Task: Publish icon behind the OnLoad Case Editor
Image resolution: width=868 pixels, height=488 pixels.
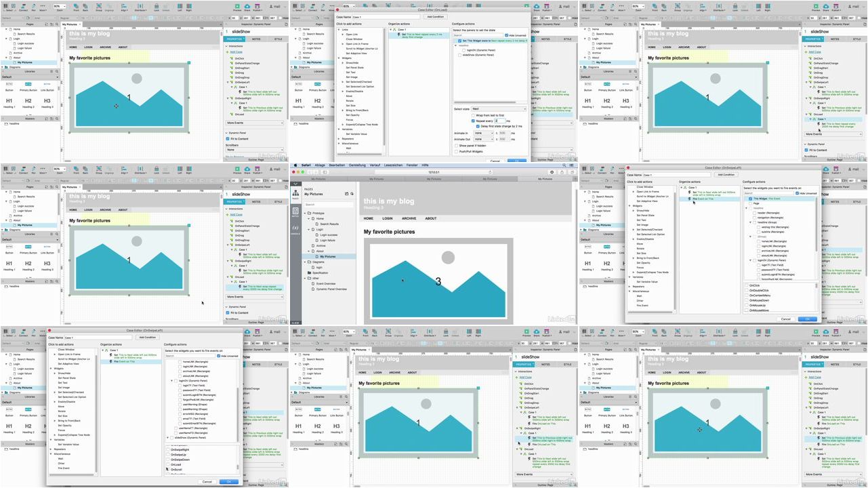Action: 547,7
